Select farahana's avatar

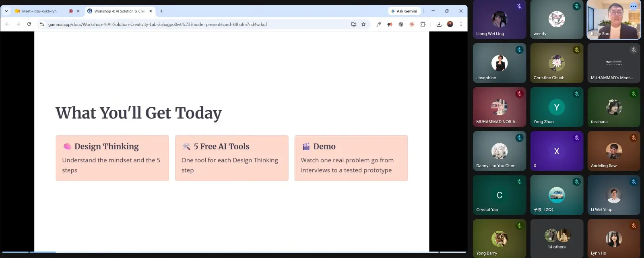coord(614,107)
